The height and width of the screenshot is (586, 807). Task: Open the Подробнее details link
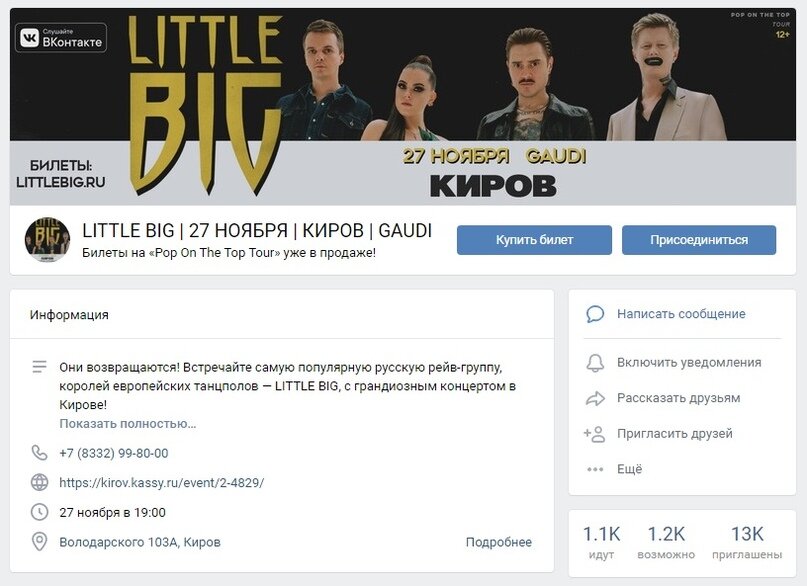coord(499,542)
